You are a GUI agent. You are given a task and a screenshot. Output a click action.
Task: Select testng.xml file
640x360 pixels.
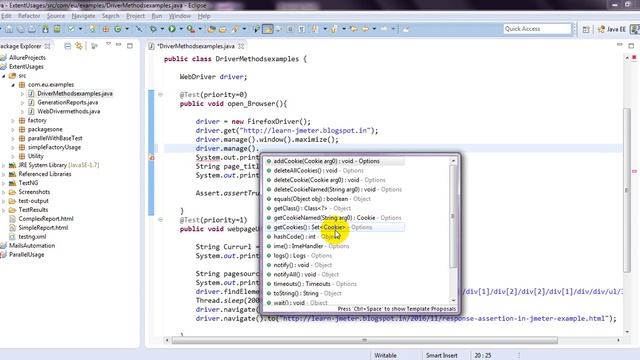click(x=32, y=237)
